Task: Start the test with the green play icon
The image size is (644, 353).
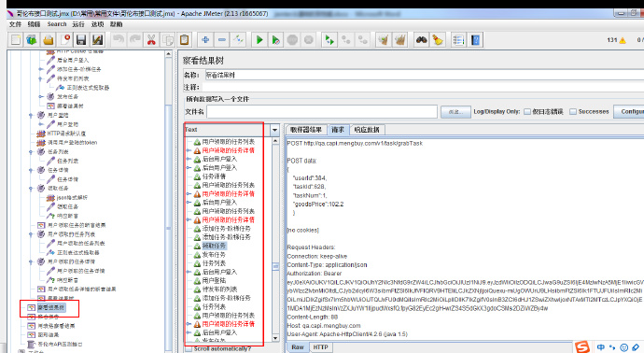Action: tap(259, 40)
